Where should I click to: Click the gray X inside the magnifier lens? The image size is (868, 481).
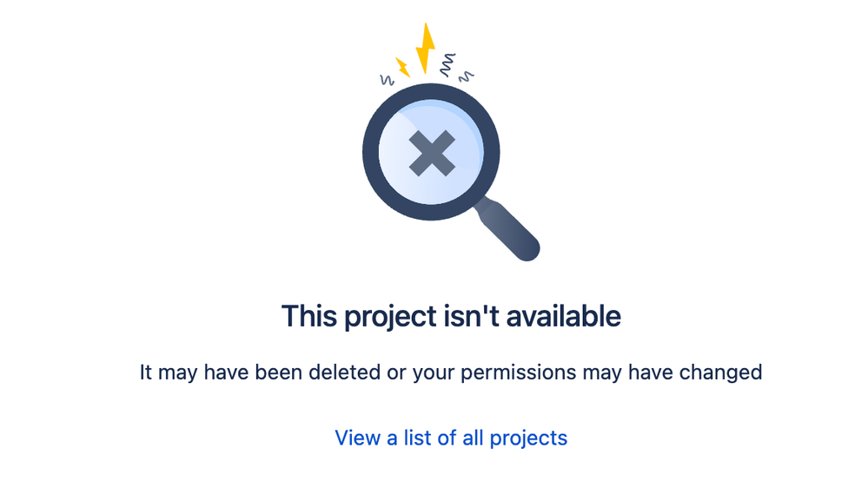click(x=432, y=153)
